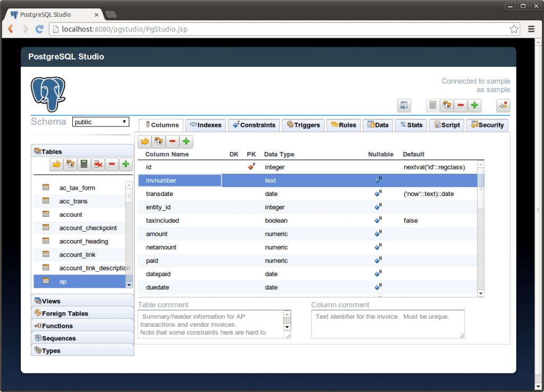Switch to the Constraints tab
Screen dimensions: 544x392
coord(253,125)
